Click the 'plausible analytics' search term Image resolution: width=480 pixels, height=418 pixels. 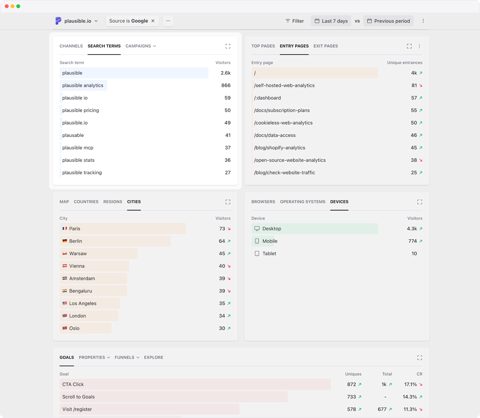click(83, 85)
